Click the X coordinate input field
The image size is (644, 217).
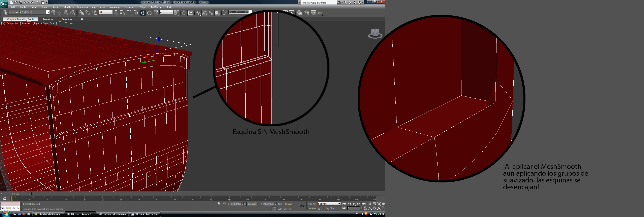coord(235,204)
